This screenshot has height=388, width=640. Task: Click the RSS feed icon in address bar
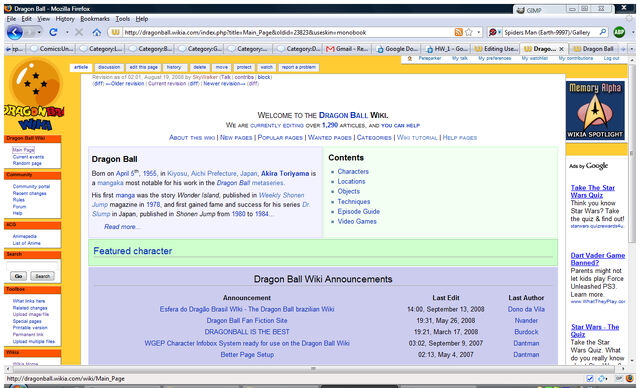(x=459, y=32)
